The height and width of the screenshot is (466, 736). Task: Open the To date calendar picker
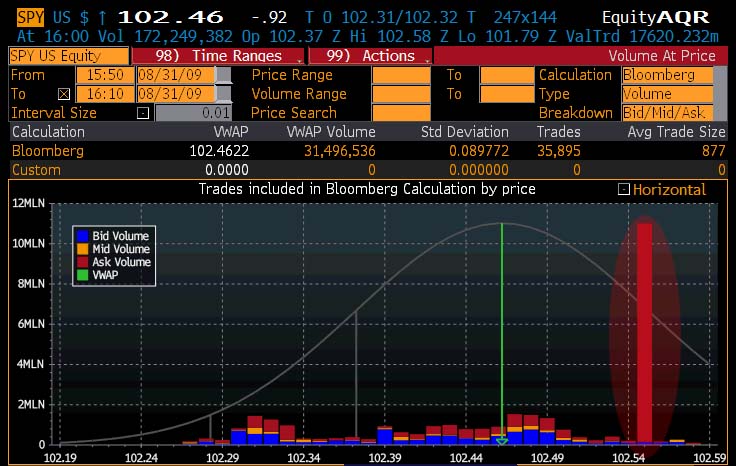224,94
